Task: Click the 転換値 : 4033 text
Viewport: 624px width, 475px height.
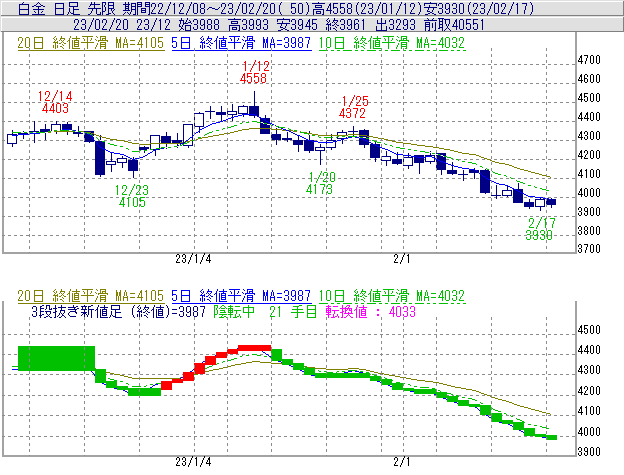Action: (x=370, y=311)
